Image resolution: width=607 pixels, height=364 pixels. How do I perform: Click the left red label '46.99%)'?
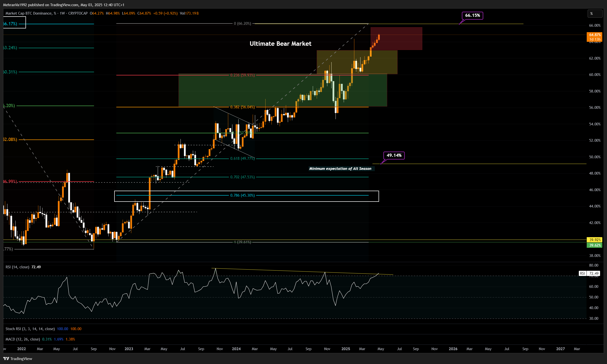click(x=10, y=182)
